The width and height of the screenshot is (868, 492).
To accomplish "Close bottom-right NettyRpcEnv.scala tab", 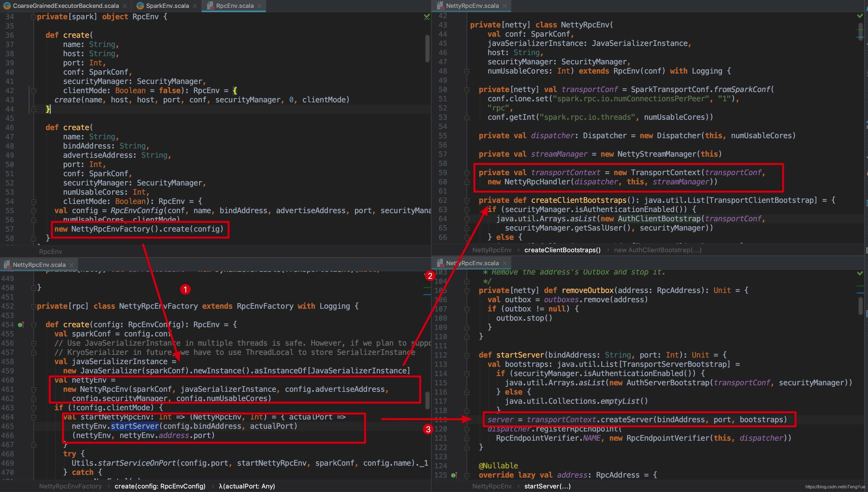I will tap(504, 263).
